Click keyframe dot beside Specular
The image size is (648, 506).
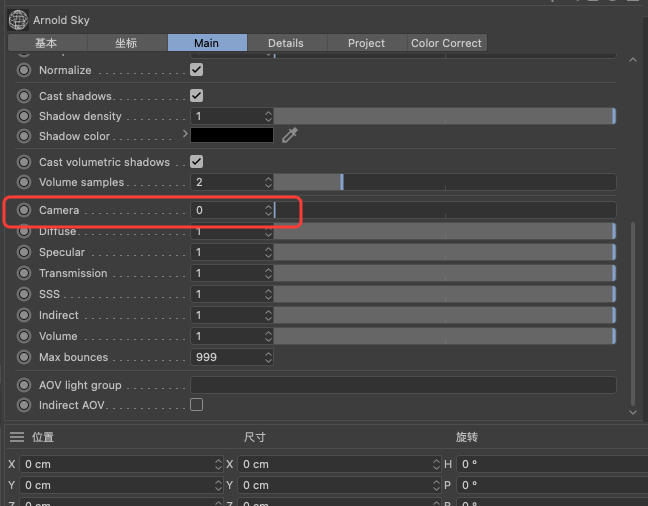[x=24, y=252]
